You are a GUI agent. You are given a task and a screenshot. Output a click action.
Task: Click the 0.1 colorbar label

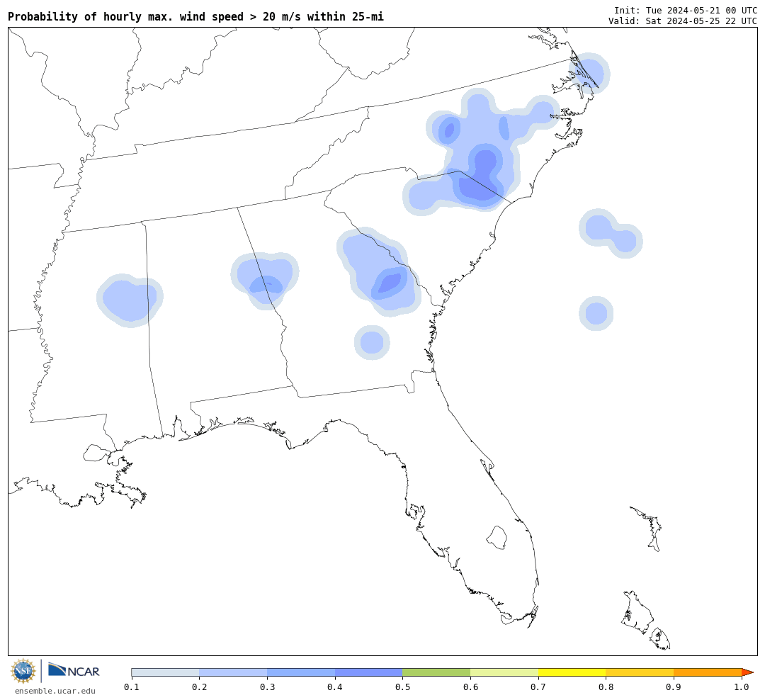[x=132, y=687]
